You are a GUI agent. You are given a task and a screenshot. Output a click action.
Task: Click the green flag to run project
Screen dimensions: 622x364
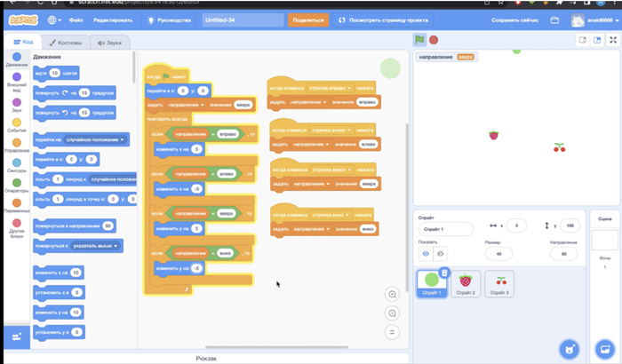[x=419, y=40]
